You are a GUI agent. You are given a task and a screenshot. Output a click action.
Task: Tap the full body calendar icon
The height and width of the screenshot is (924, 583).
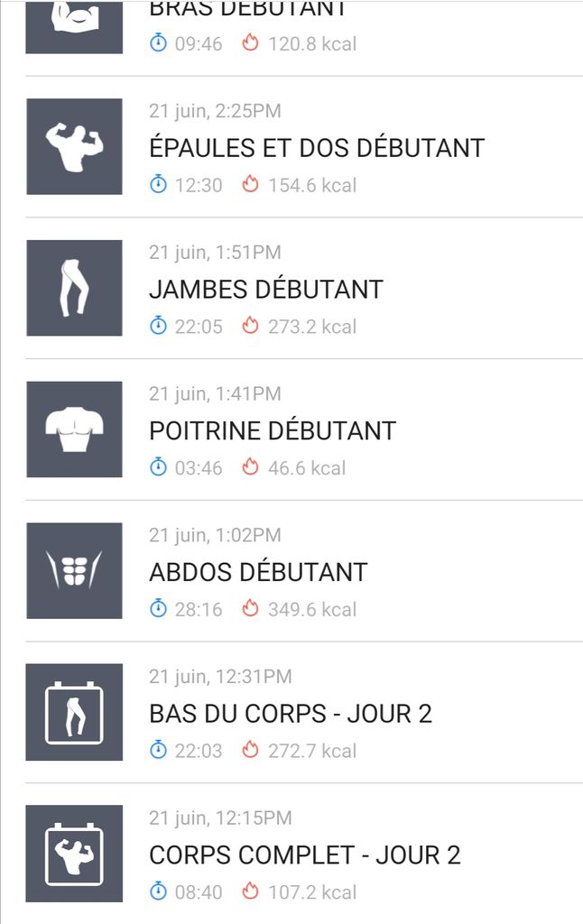74,854
